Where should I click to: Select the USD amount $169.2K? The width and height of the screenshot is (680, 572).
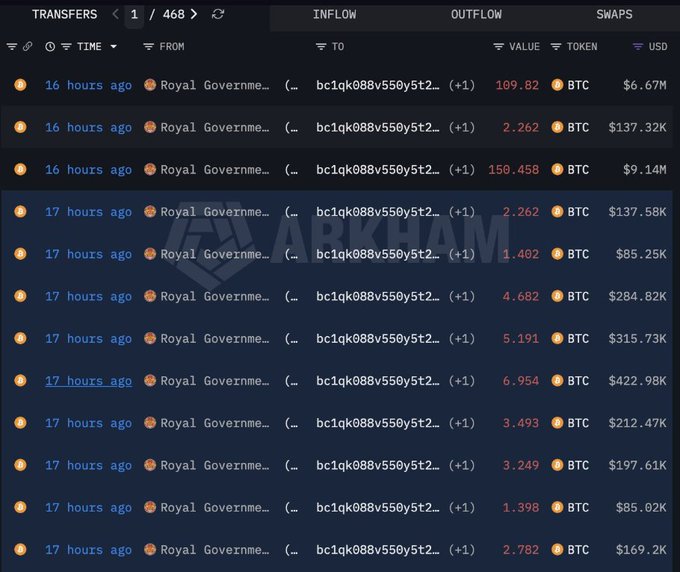pyautogui.click(x=641, y=549)
